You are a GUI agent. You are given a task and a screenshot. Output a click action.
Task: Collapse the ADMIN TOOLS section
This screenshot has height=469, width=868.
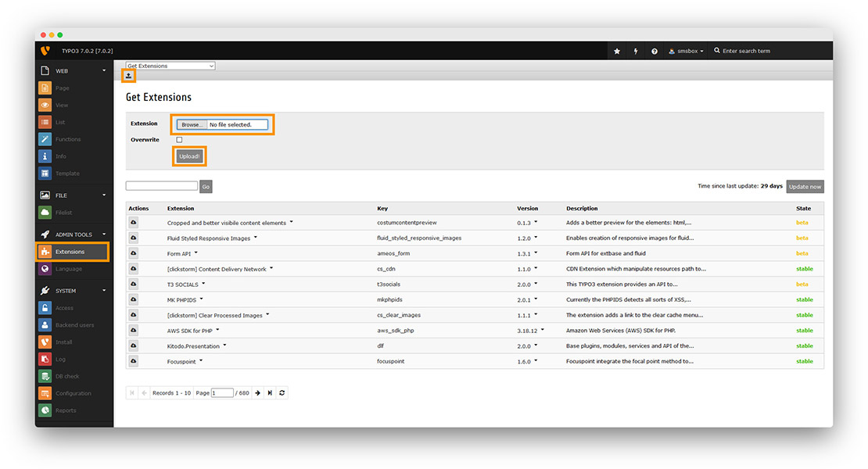tap(102, 234)
